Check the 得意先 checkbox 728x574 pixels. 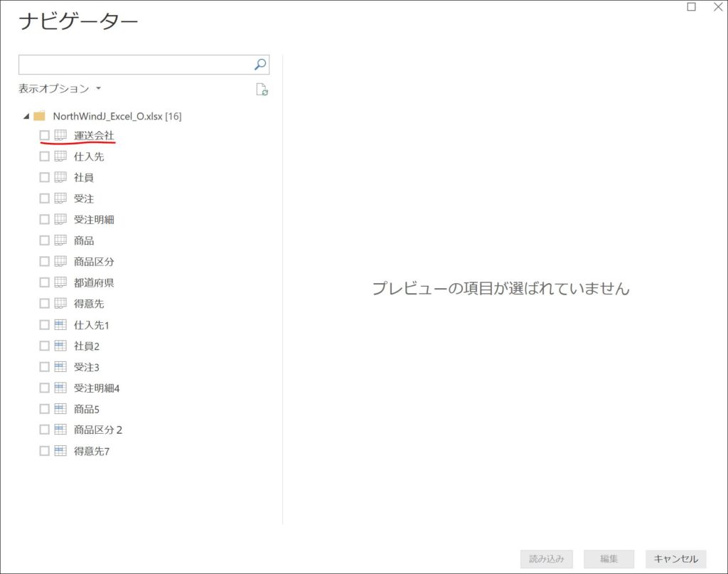click(x=45, y=303)
